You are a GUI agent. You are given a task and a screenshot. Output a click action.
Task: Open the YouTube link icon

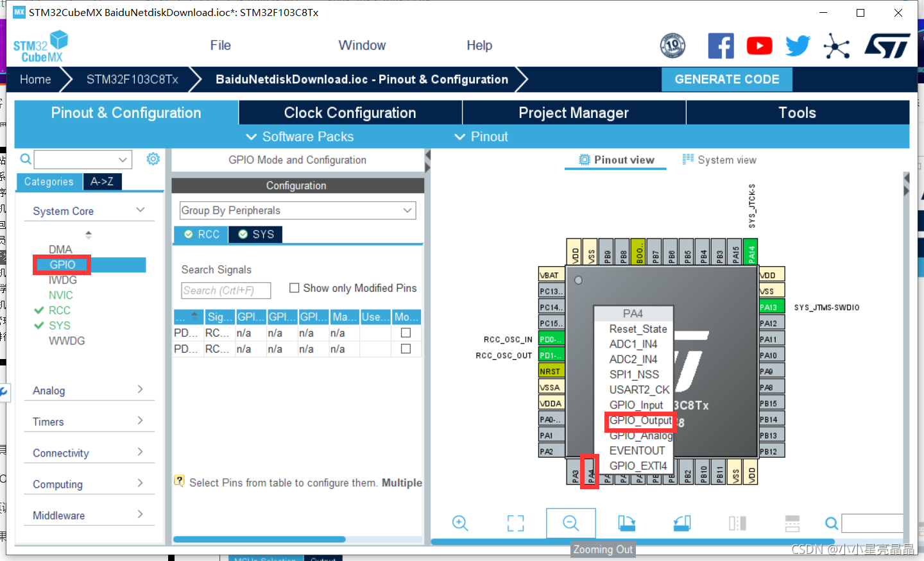[759, 46]
